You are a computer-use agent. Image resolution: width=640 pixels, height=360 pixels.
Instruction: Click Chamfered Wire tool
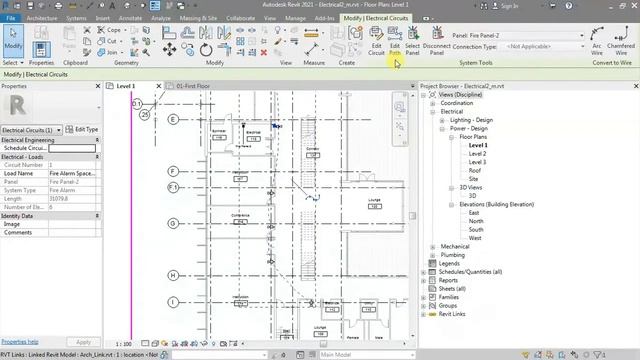click(621, 41)
